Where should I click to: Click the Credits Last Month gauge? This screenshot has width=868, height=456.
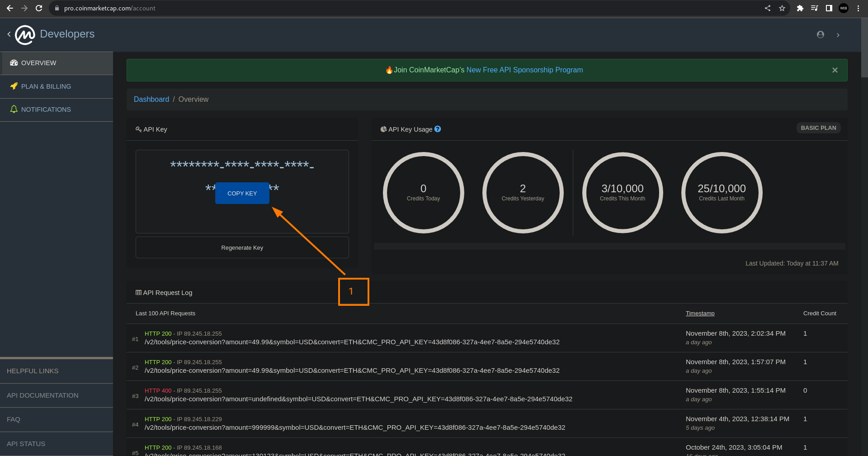722,193
